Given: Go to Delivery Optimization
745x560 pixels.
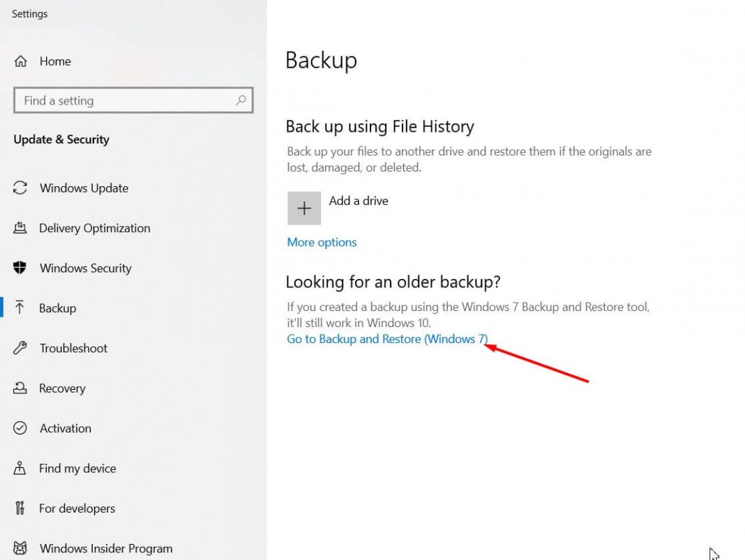Looking at the screenshot, I should click(x=95, y=228).
